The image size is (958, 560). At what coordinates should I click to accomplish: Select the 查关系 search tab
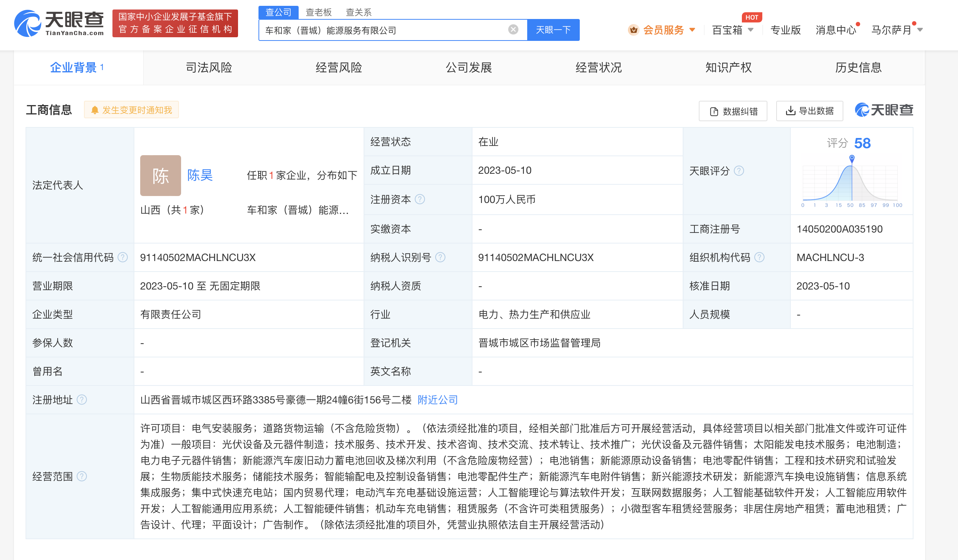[359, 12]
